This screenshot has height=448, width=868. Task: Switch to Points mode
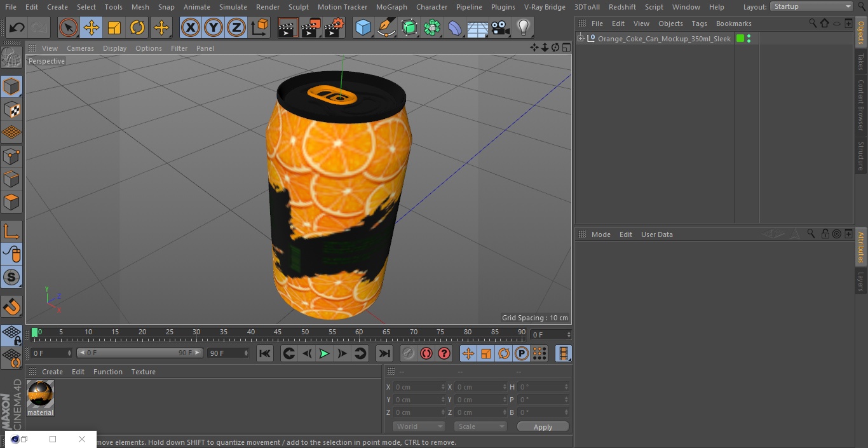(x=11, y=156)
